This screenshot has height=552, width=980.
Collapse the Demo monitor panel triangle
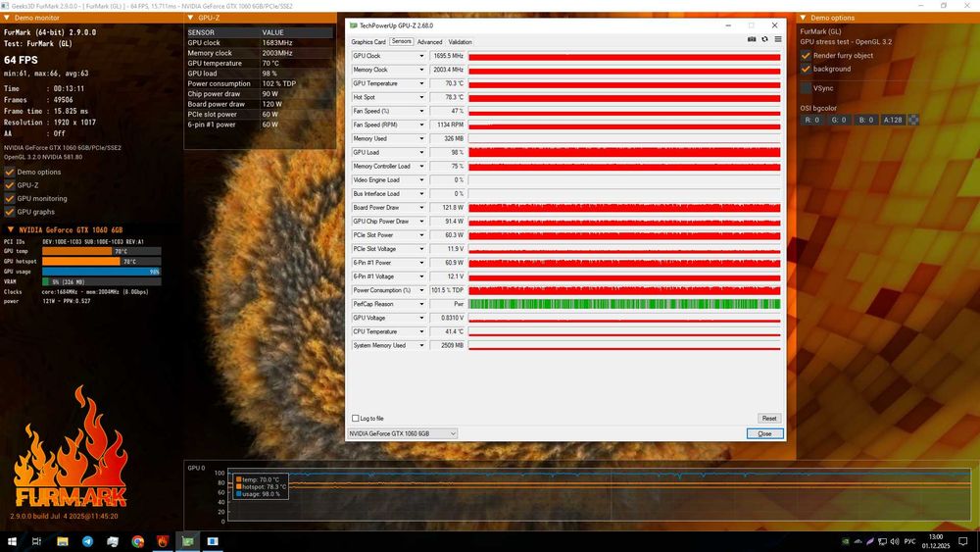tap(7, 18)
